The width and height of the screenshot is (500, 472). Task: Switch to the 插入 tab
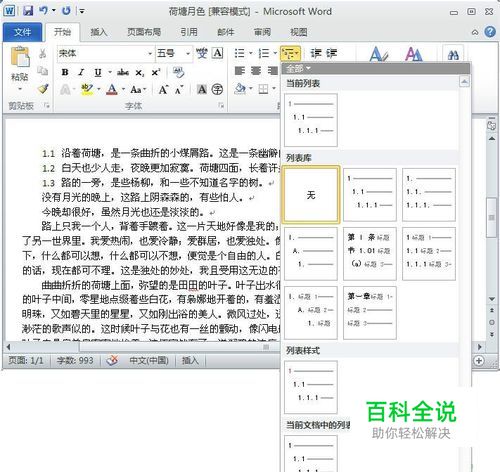[x=99, y=32]
